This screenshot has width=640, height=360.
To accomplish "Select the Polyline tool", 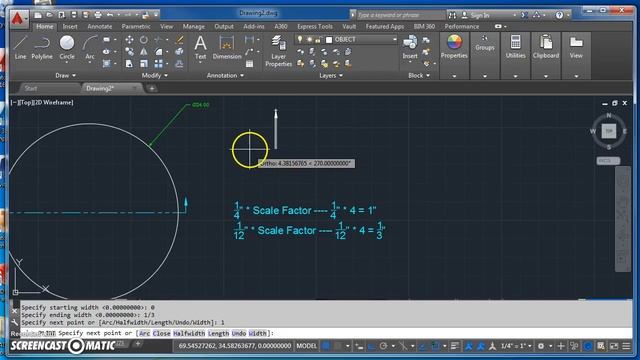I will coord(42,47).
